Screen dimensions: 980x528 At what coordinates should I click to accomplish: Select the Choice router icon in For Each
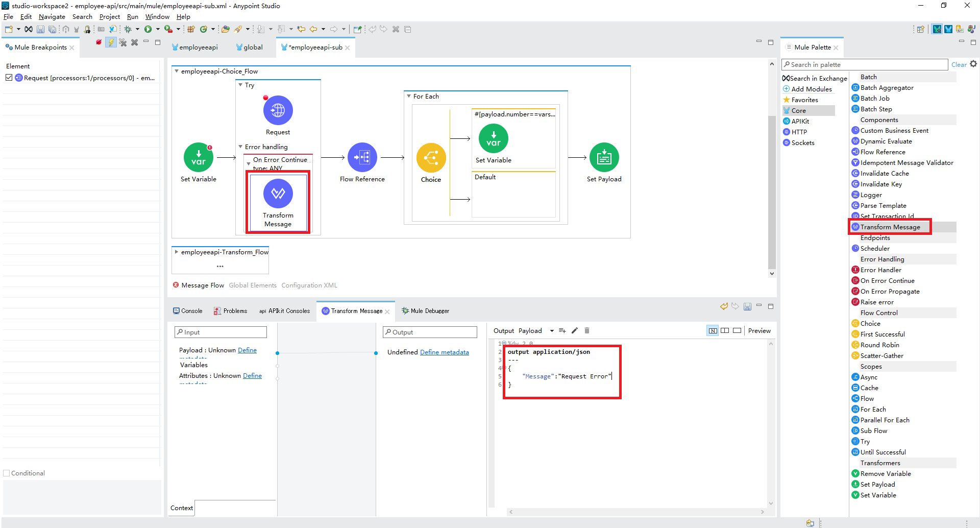(431, 158)
